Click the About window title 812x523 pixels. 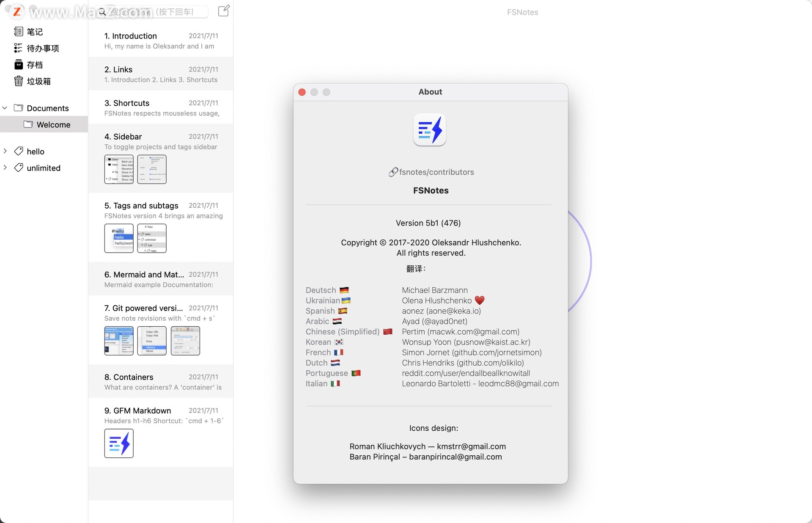[430, 92]
